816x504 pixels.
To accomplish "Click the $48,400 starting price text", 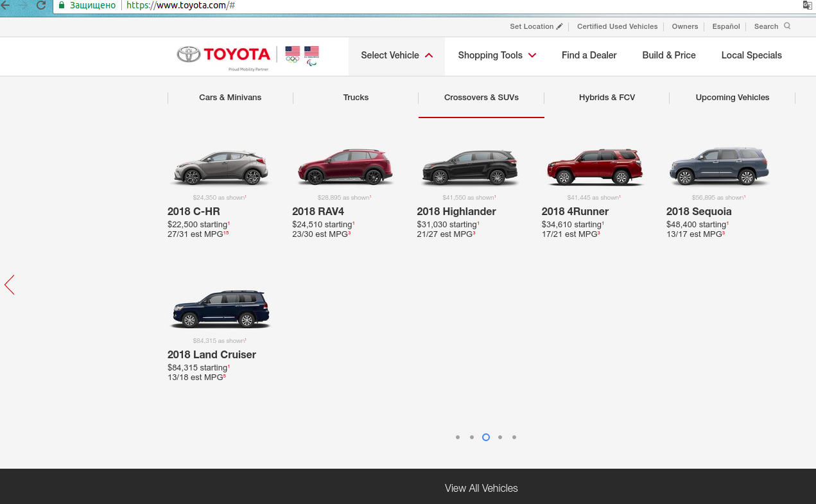I will (x=696, y=225).
